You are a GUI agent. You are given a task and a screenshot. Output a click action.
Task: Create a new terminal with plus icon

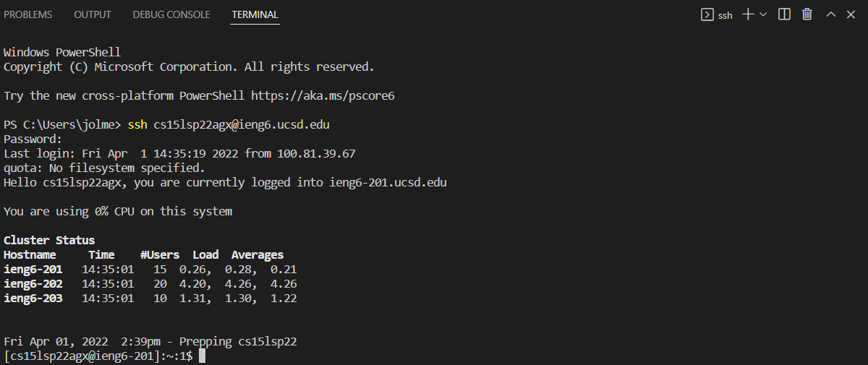[x=749, y=14]
